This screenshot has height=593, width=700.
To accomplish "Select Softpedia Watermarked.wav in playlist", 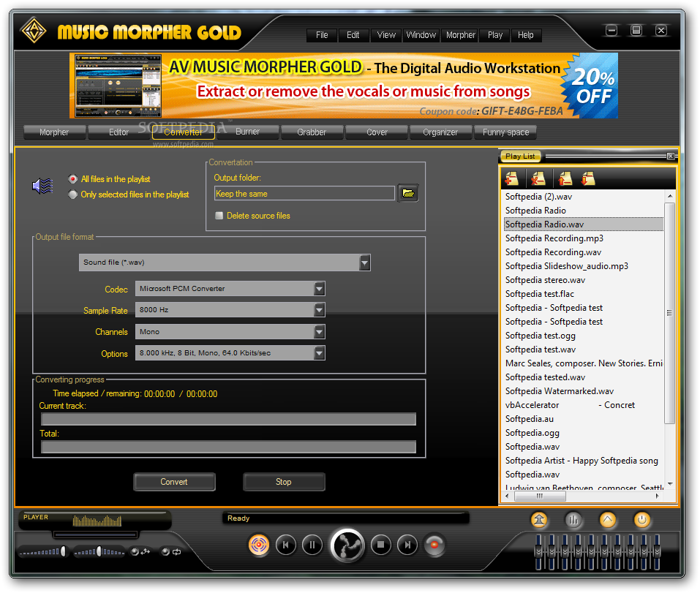I will coord(583,391).
